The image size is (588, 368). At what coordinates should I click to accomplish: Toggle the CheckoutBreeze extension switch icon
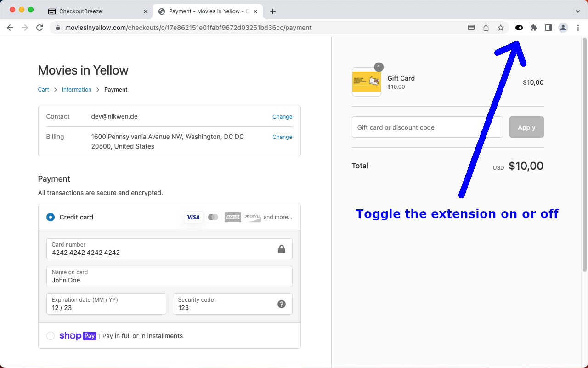tap(519, 28)
